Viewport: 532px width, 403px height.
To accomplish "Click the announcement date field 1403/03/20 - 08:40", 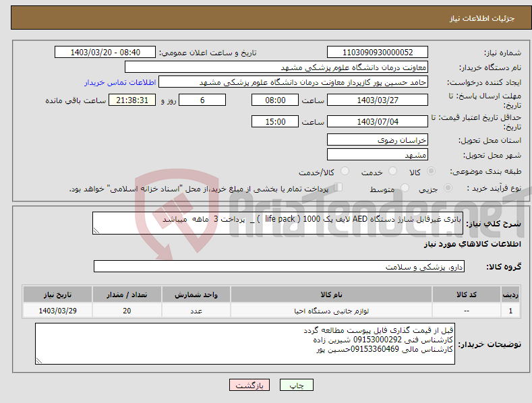I will pos(105,53).
